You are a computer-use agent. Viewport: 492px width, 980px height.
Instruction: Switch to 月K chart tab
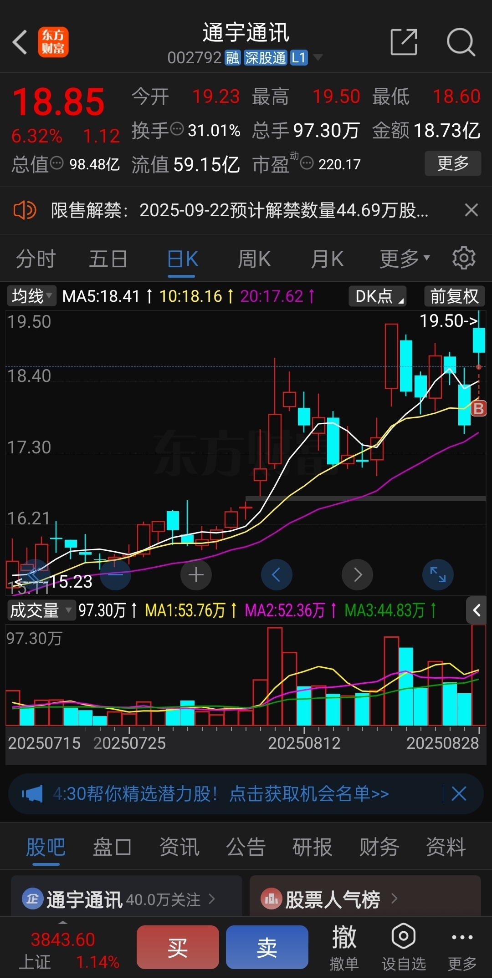327,259
